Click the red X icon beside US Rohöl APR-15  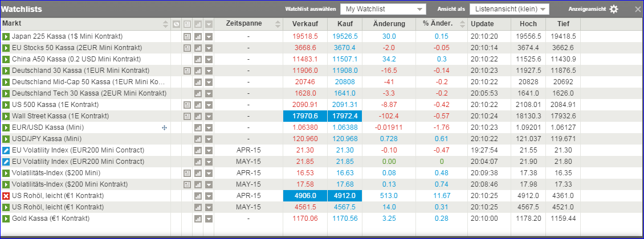[x=6, y=196]
